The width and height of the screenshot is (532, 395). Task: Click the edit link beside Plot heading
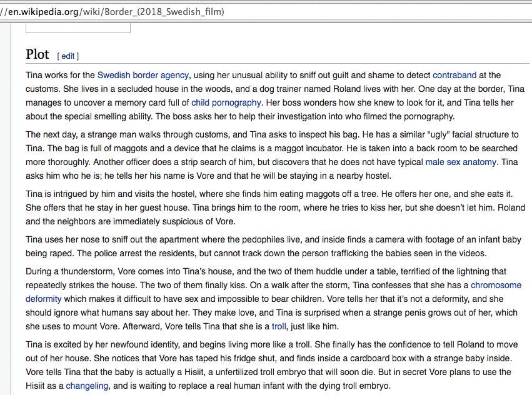pos(68,56)
